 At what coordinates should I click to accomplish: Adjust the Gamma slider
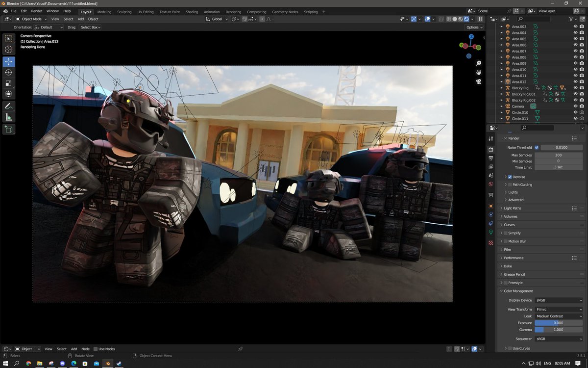point(559,330)
